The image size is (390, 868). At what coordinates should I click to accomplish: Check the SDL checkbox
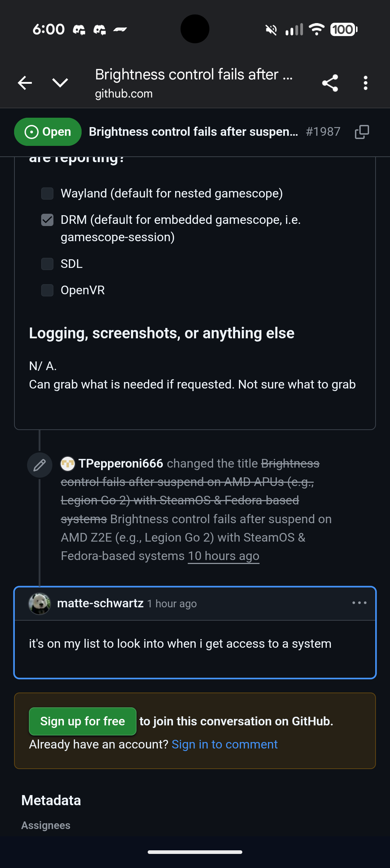coord(47,264)
